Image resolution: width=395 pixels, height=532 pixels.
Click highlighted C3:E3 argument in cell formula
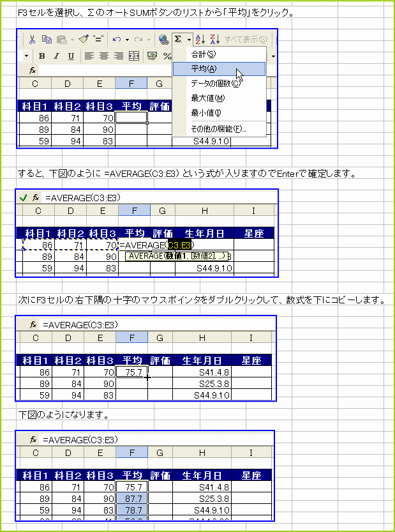coord(179,245)
